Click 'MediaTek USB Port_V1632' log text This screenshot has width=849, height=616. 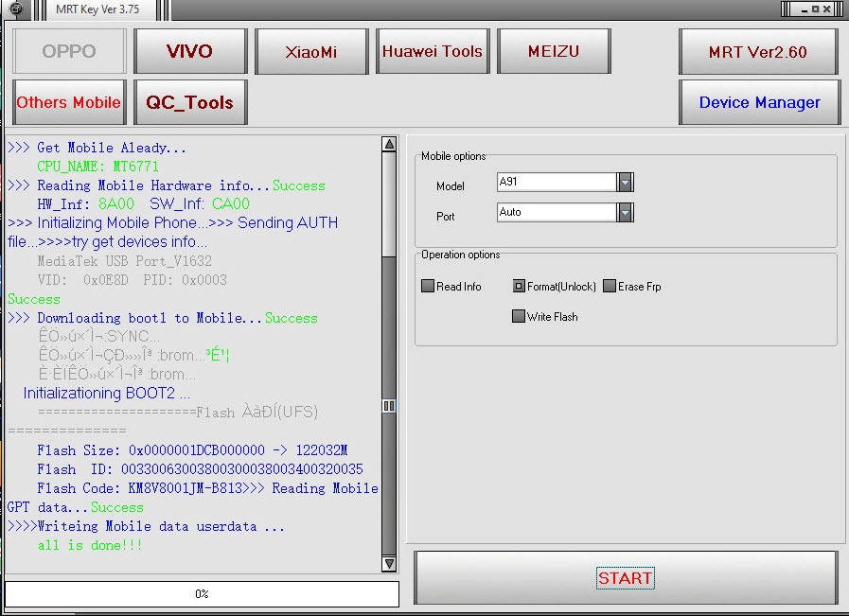point(125,261)
